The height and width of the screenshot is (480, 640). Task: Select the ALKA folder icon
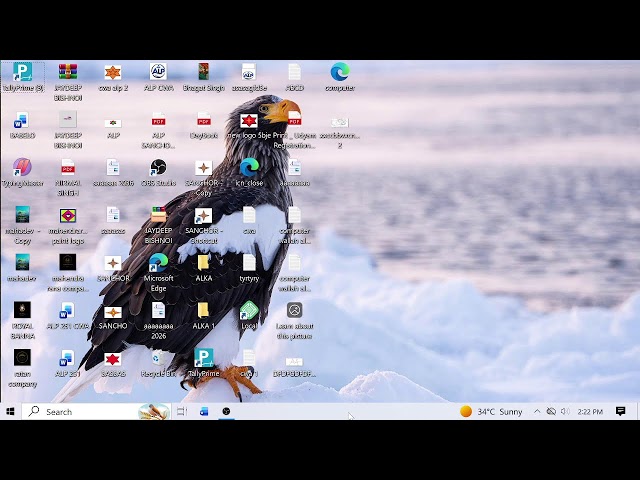point(204,268)
